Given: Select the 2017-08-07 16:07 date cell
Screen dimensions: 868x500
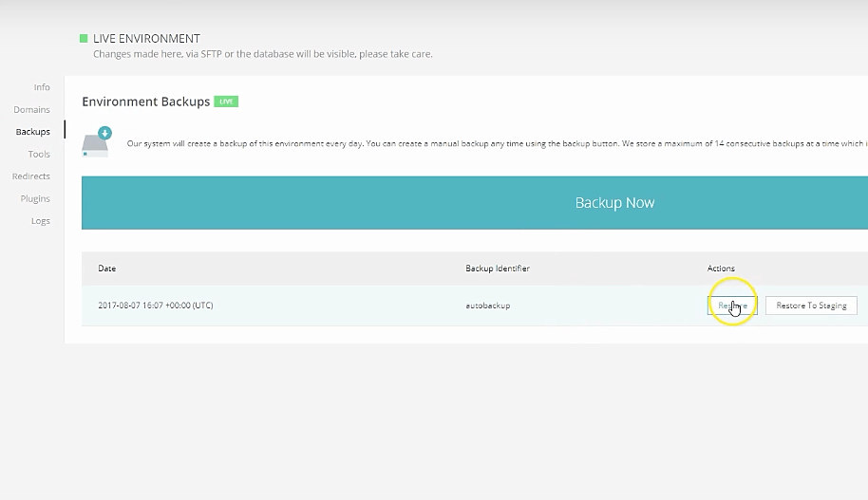Looking at the screenshot, I should click(156, 306).
